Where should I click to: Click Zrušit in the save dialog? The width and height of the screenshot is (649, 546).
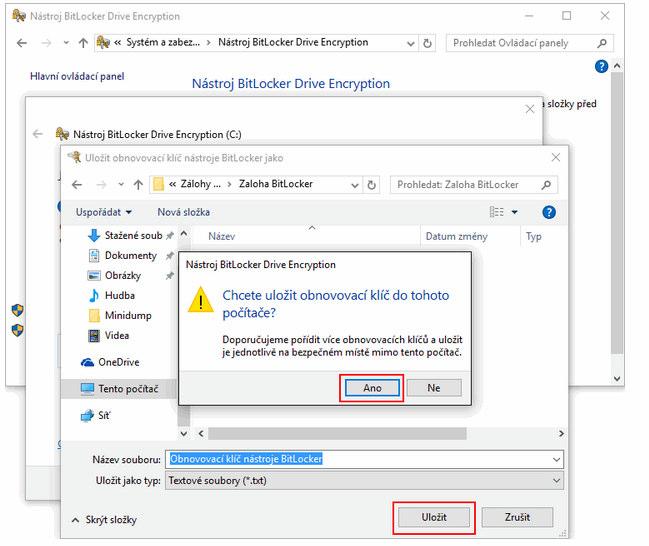point(517,517)
